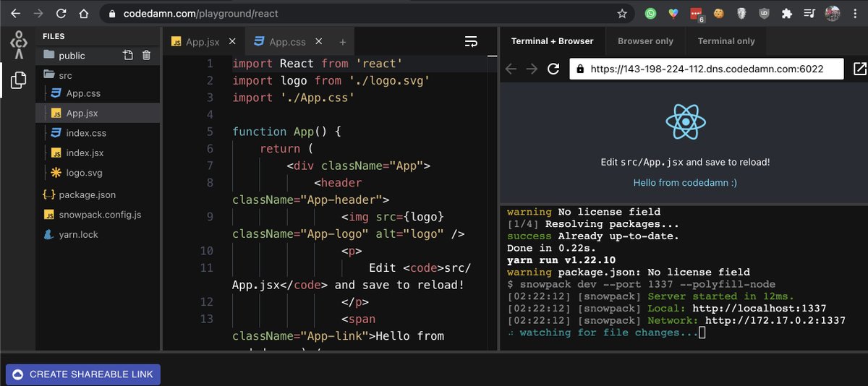The height and width of the screenshot is (386, 868).
Task: Delete the public folder with trash icon
Action: 146,55
